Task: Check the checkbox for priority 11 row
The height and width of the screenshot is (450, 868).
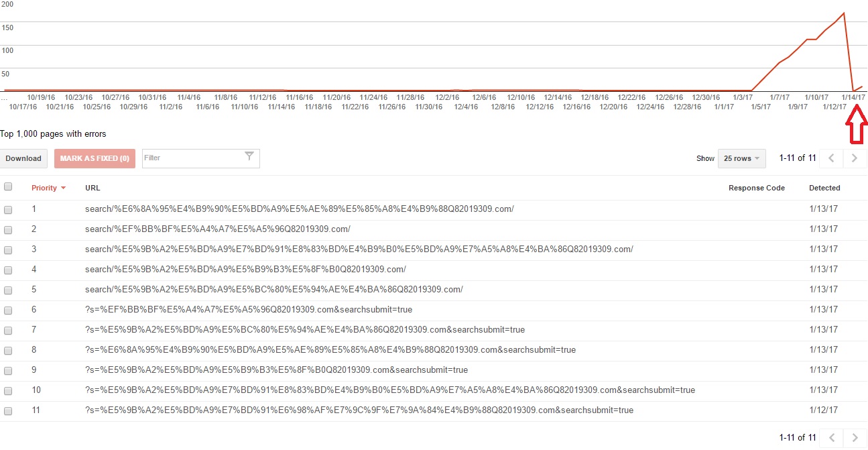Action: [x=8, y=410]
